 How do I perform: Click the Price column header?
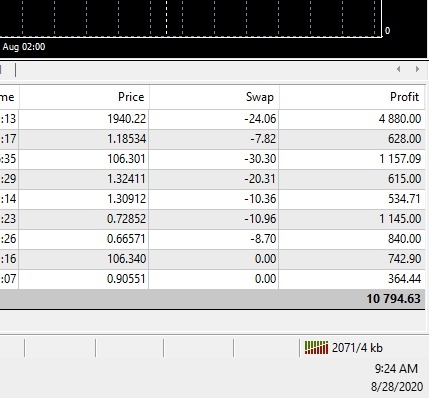coord(84,97)
